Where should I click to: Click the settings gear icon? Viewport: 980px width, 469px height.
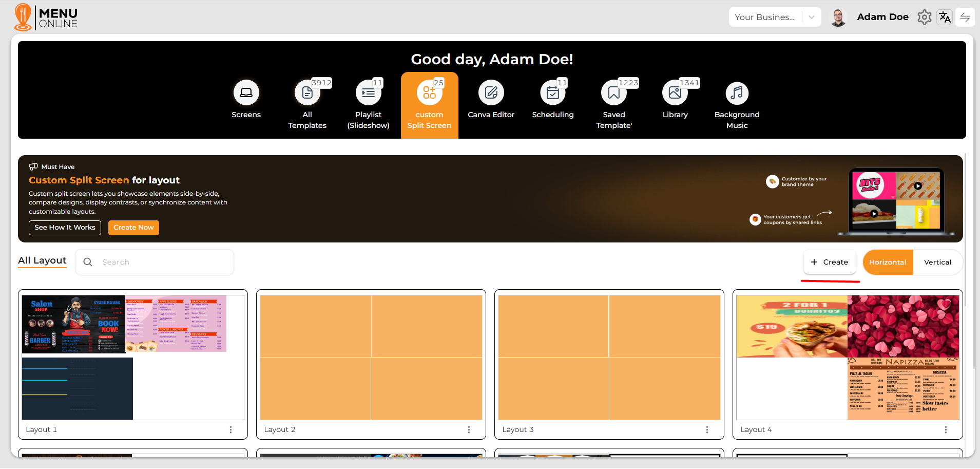[924, 17]
